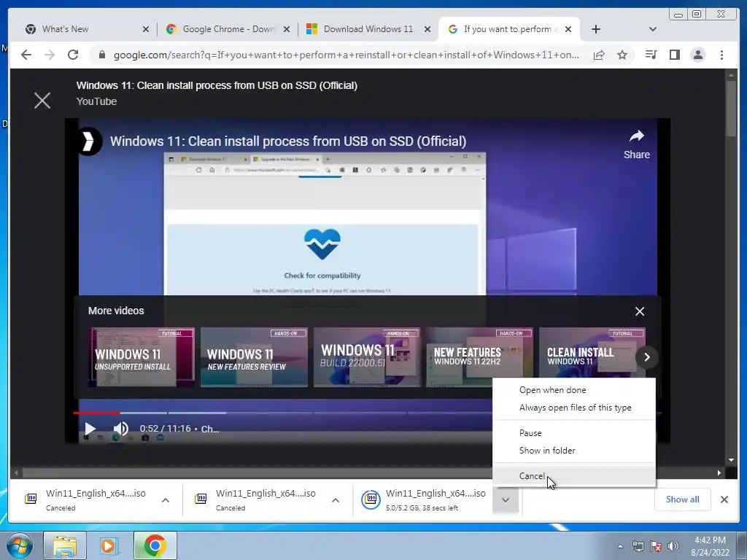Open the Chrome side panel
The image size is (747, 560).
[x=674, y=55]
